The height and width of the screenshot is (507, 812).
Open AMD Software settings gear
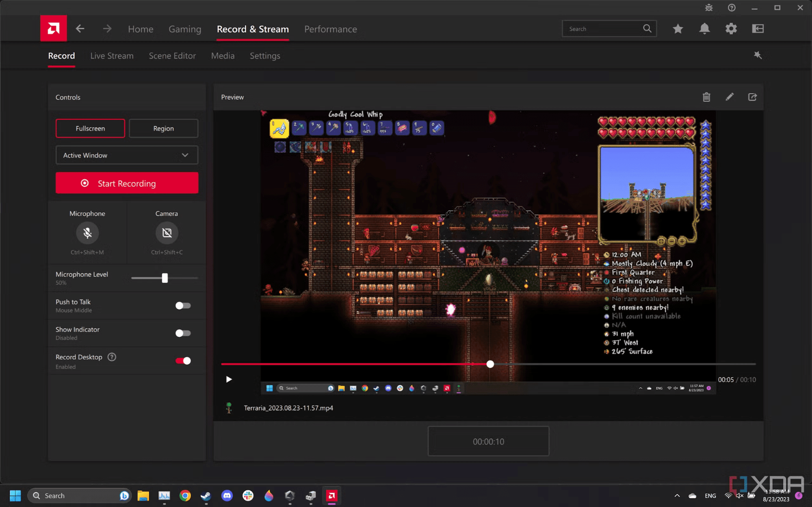click(731, 28)
